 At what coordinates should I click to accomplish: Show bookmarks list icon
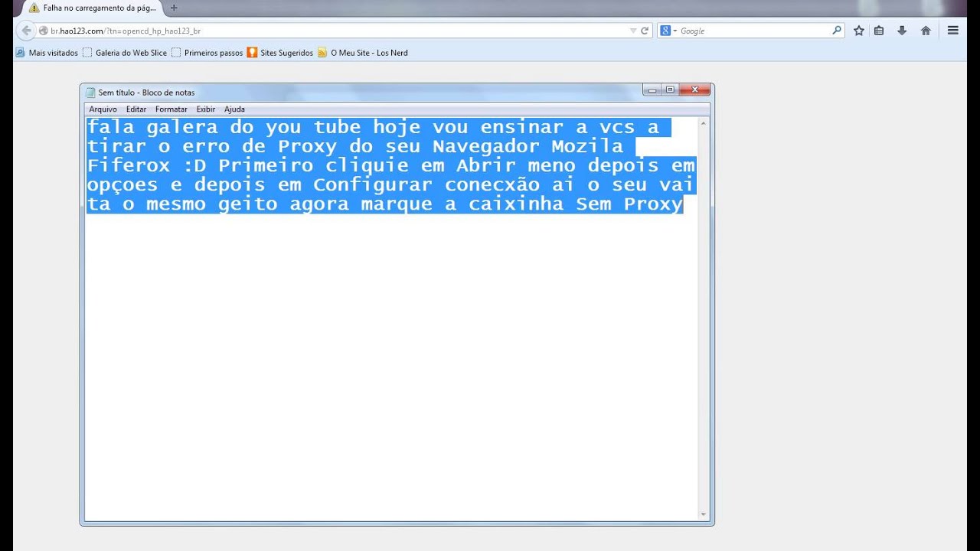[879, 31]
